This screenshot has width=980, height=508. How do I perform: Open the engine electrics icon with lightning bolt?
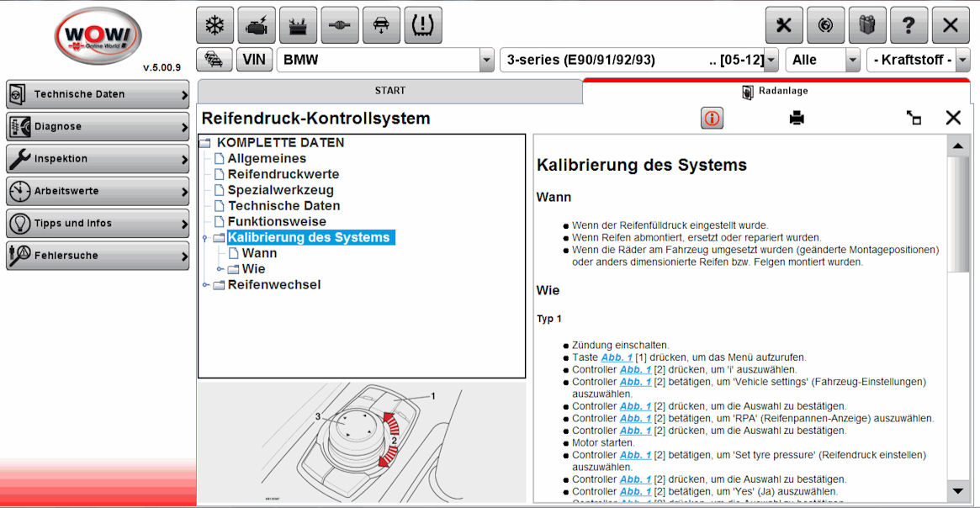tap(257, 25)
